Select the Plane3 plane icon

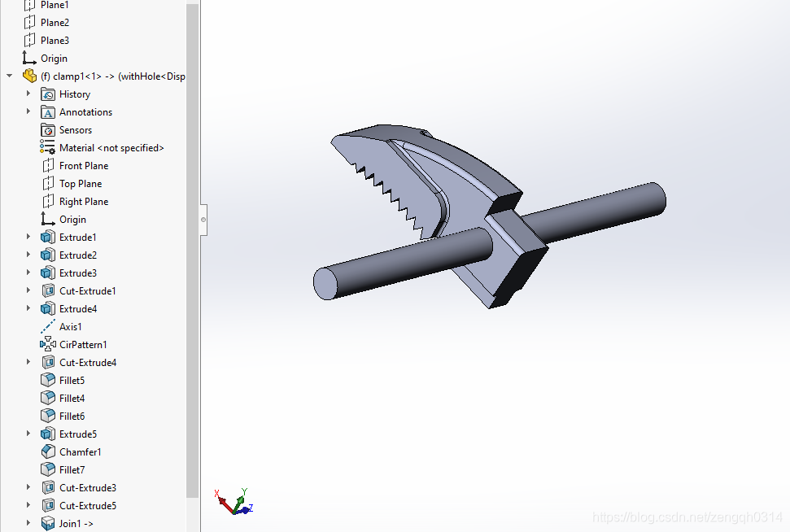coord(30,40)
